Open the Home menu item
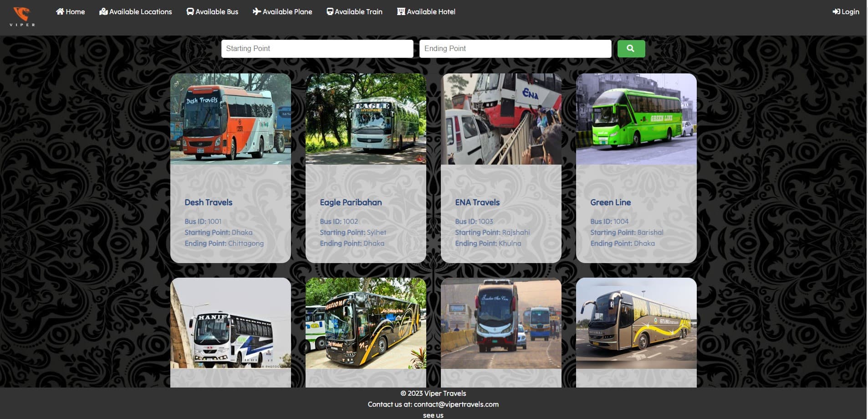The height and width of the screenshot is (419, 868). (x=70, y=11)
